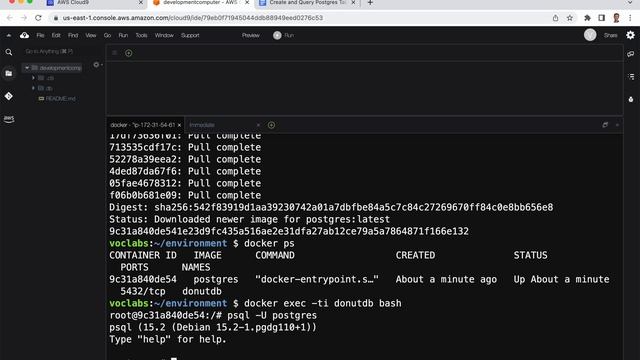Click the address bar URL
This screenshot has width=640, height=360.
pyautogui.click(x=193, y=18)
